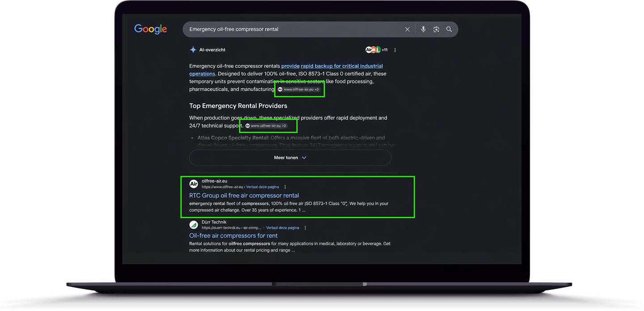This screenshot has height=311, width=644.
Task: Open the three-dot menu beside the oilfree-air.eu result
Action: 285,187
